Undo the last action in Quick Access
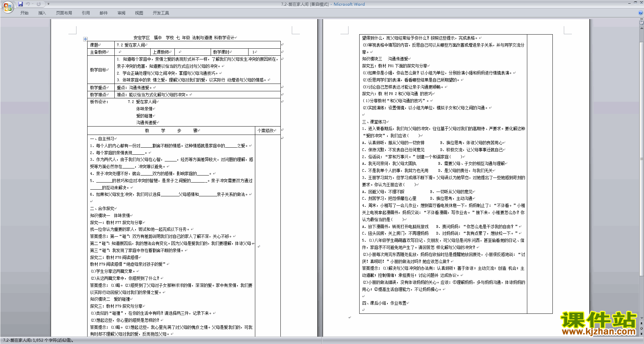The image size is (644, 344). (28, 4)
